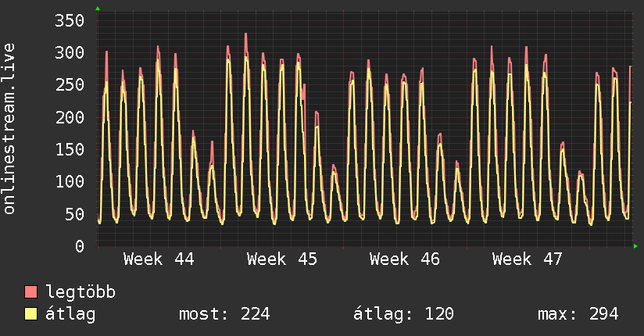Click the green arrow ending the X axis

636,246
